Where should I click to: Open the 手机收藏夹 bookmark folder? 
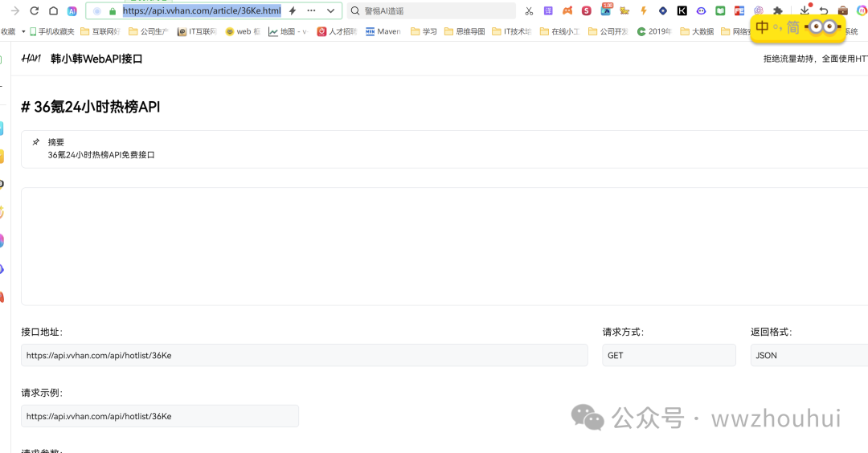click(52, 31)
